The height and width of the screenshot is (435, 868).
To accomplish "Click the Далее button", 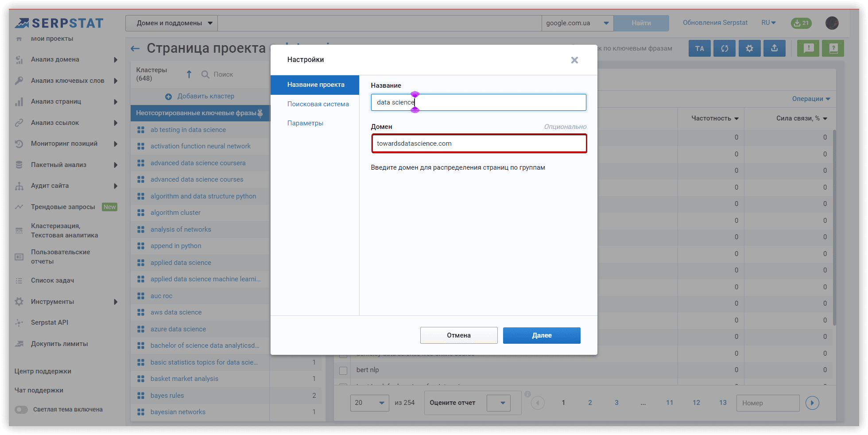I will (x=541, y=335).
